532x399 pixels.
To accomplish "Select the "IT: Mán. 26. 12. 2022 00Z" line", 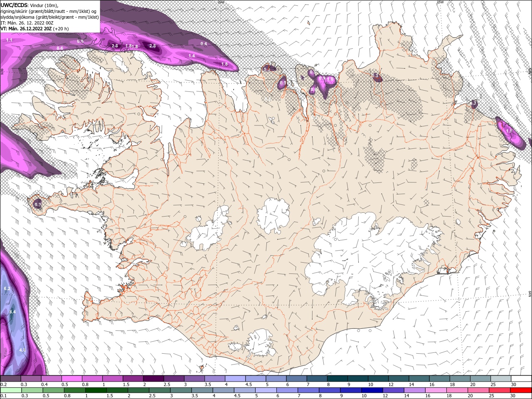I will (x=28, y=23).
